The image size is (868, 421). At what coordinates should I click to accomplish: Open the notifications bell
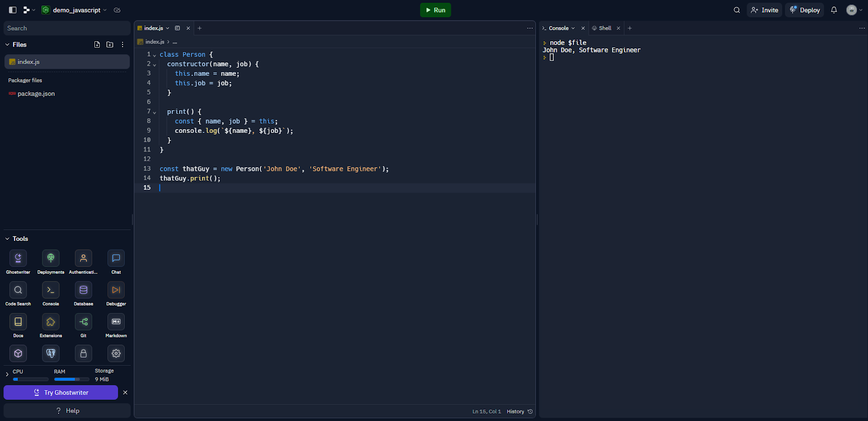834,10
